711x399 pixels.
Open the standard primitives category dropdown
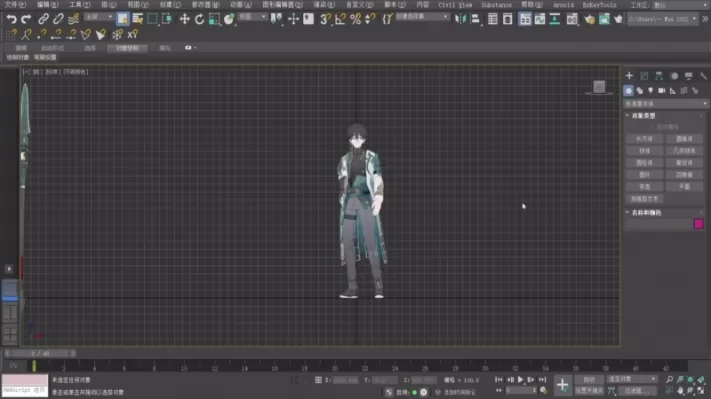pos(665,104)
